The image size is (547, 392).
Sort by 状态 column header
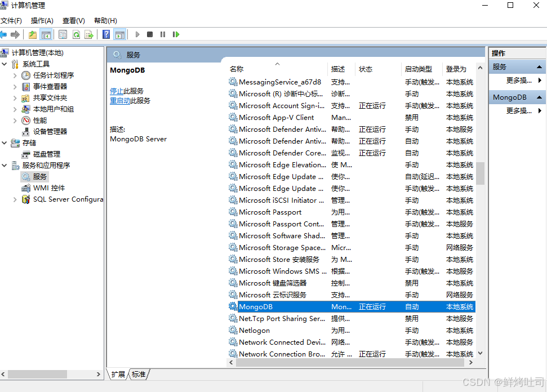pos(378,69)
